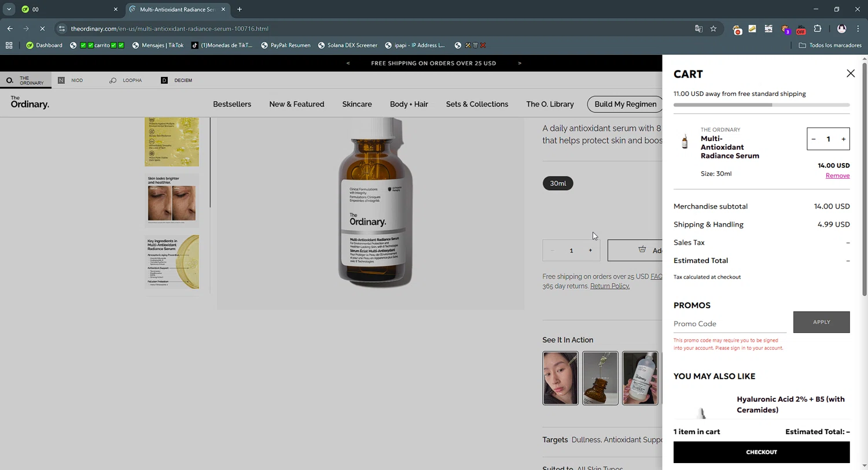Open the Body + Hair menu

(x=409, y=104)
